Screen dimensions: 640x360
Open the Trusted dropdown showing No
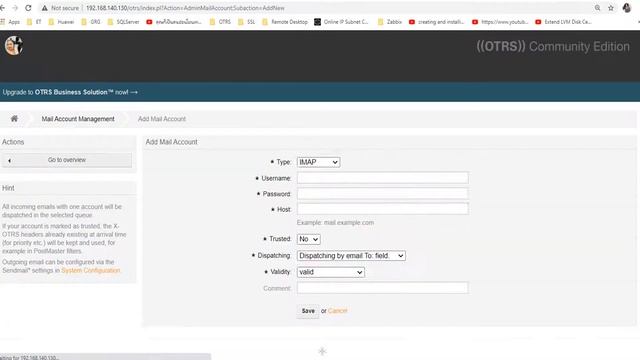[x=309, y=239]
